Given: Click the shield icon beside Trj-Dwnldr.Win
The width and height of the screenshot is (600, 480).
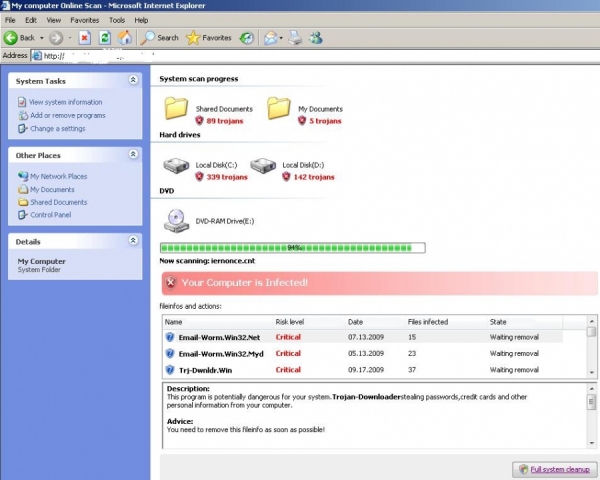Looking at the screenshot, I should click(170, 370).
